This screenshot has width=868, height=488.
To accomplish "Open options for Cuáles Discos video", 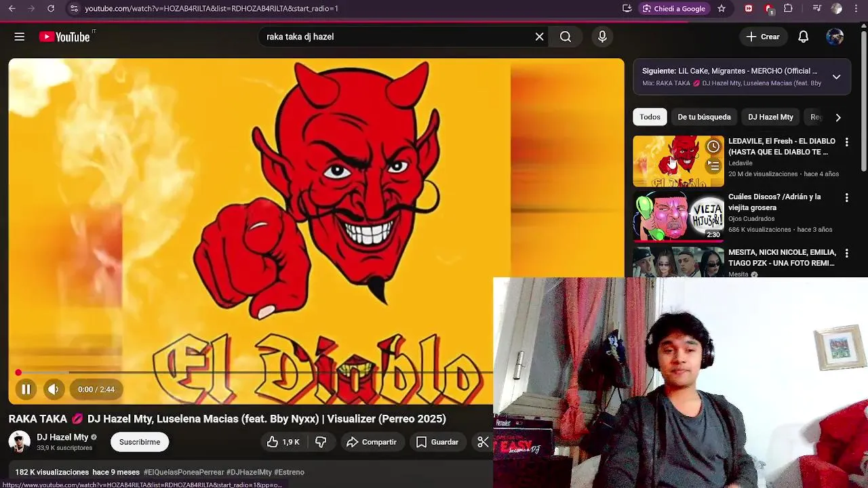I will pos(846,197).
